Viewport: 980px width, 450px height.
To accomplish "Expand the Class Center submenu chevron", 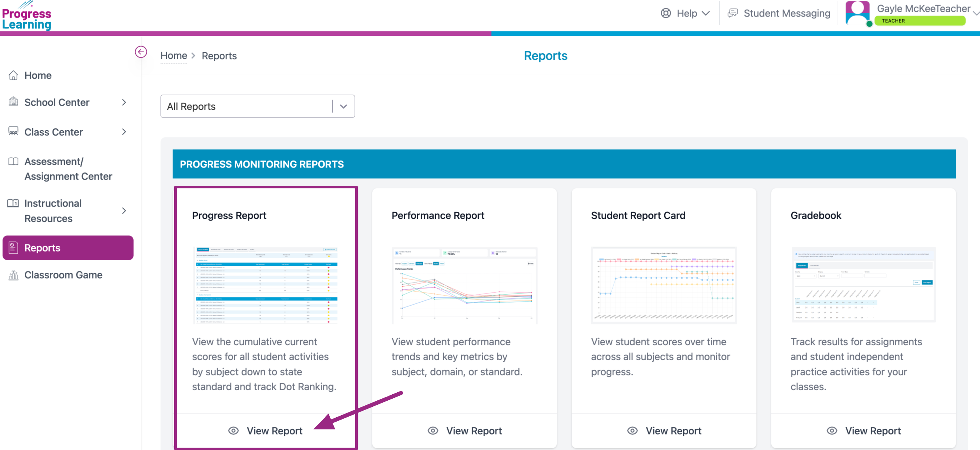I will point(124,132).
